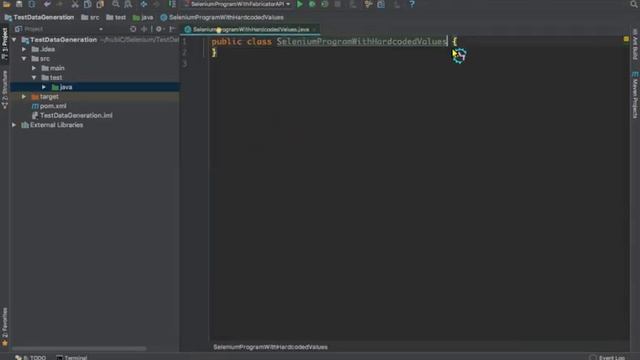Click TestDataGeneration breadcrumb in navigation bar
The height and width of the screenshot is (360, 640).
tap(40, 18)
